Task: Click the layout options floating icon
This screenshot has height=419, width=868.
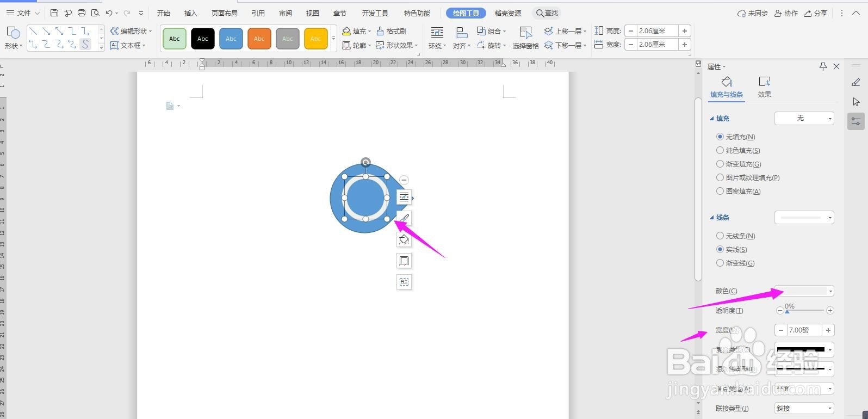Action: tap(404, 198)
